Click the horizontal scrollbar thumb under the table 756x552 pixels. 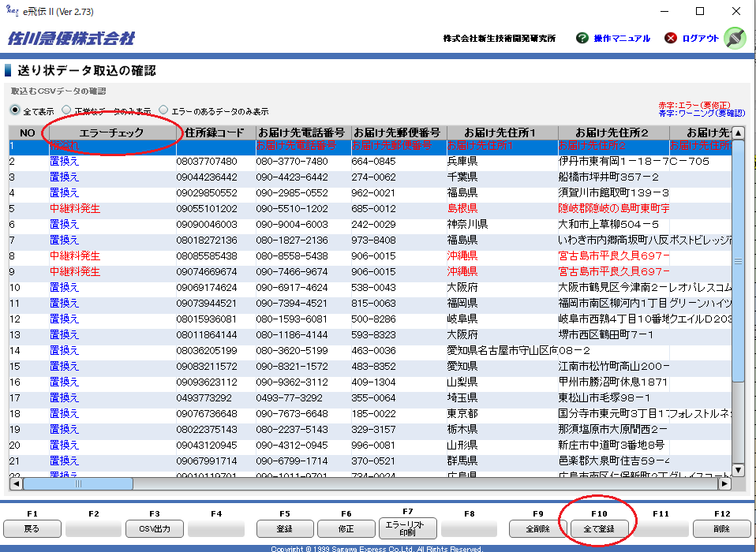coord(77,484)
